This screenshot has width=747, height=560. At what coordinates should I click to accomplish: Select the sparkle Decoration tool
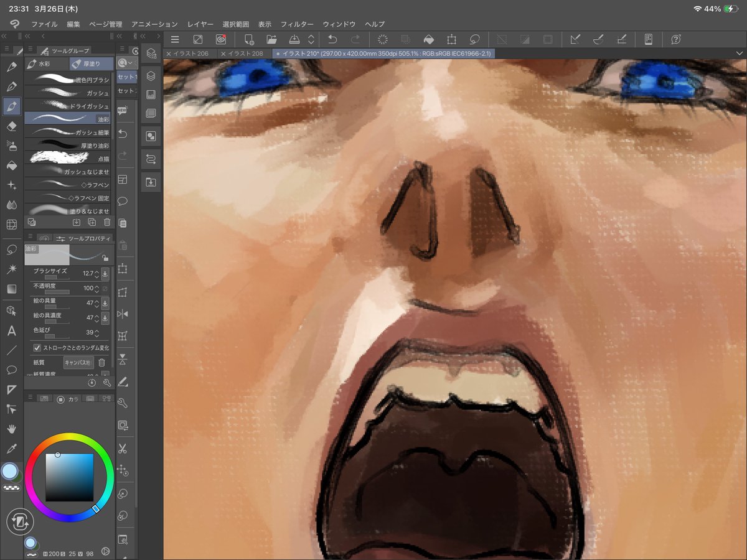pos(11,185)
